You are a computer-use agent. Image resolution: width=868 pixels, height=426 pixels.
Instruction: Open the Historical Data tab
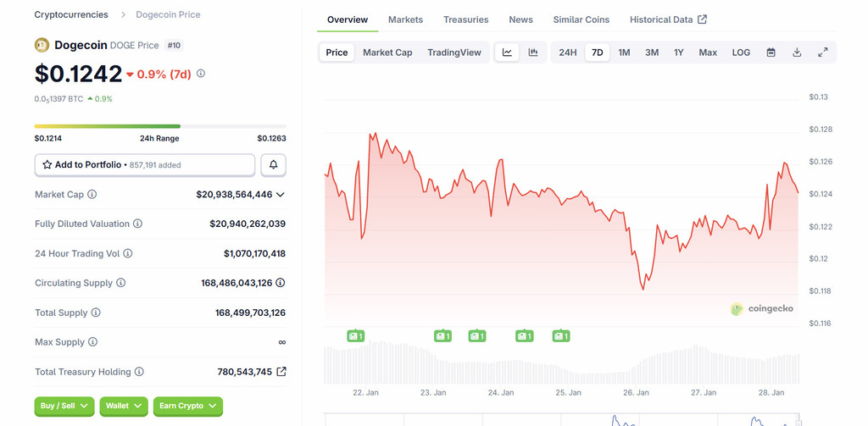click(668, 19)
